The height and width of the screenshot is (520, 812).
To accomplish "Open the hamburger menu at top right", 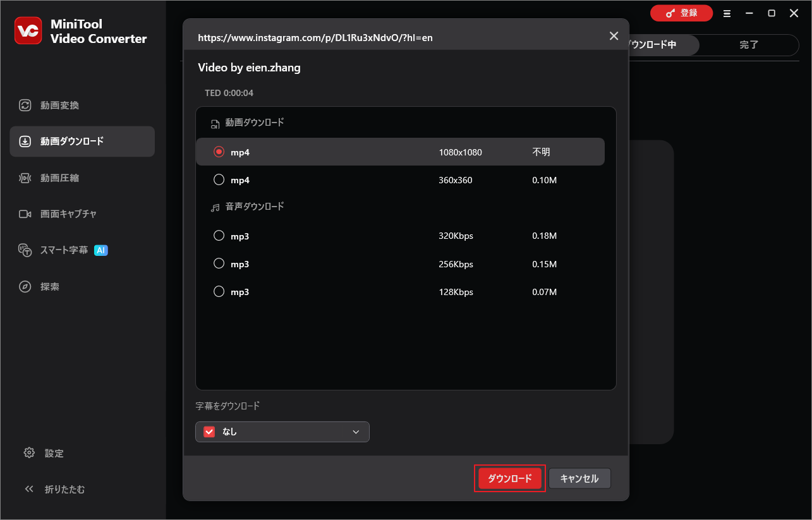I will 727,13.
